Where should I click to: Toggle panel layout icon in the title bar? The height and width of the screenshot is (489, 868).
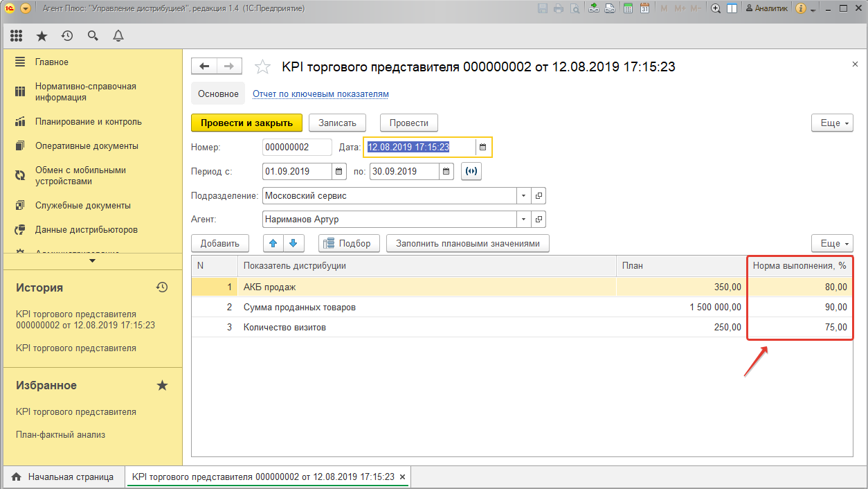click(733, 8)
